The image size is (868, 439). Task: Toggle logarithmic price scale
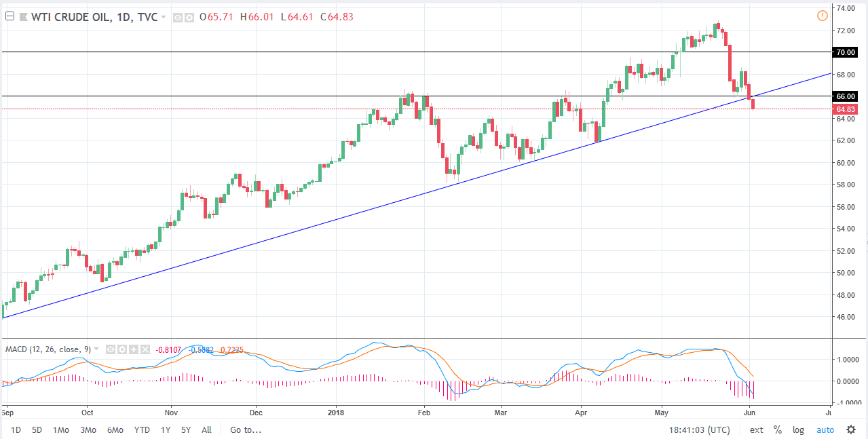[798, 430]
